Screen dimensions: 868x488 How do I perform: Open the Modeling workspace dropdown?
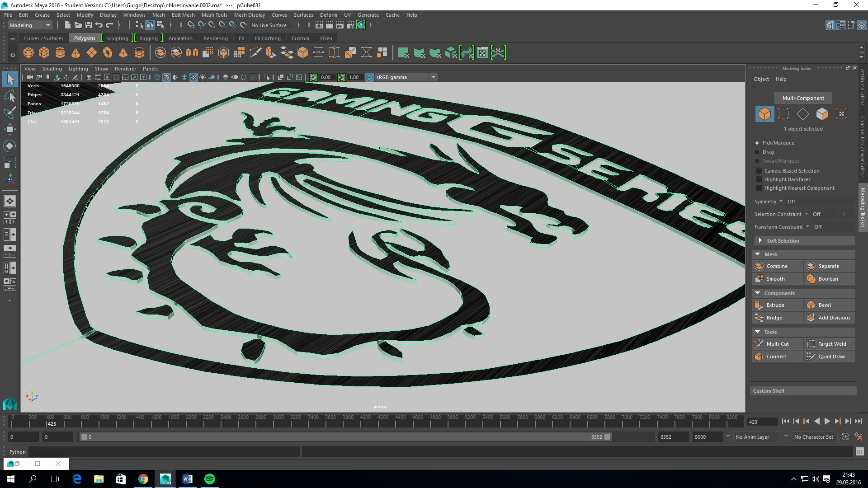pos(30,25)
